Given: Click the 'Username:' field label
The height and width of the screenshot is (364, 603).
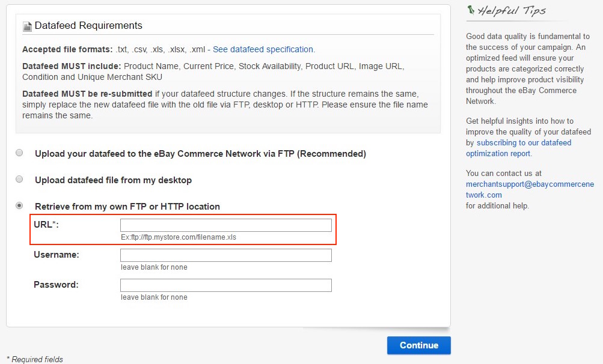Looking at the screenshot, I should (57, 255).
